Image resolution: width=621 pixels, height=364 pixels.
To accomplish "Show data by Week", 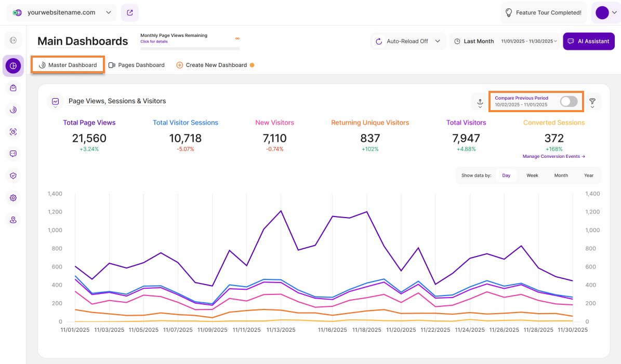I will (x=532, y=176).
